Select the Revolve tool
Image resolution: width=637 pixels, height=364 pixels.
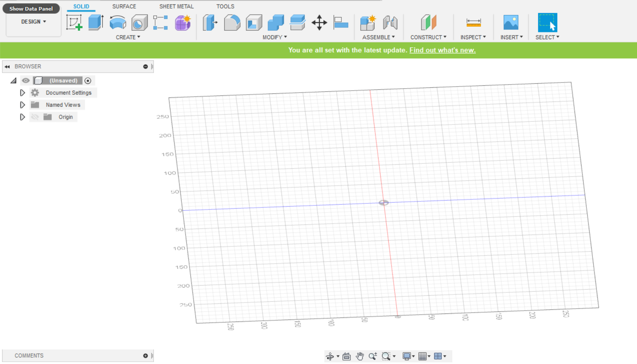click(118, 23)
